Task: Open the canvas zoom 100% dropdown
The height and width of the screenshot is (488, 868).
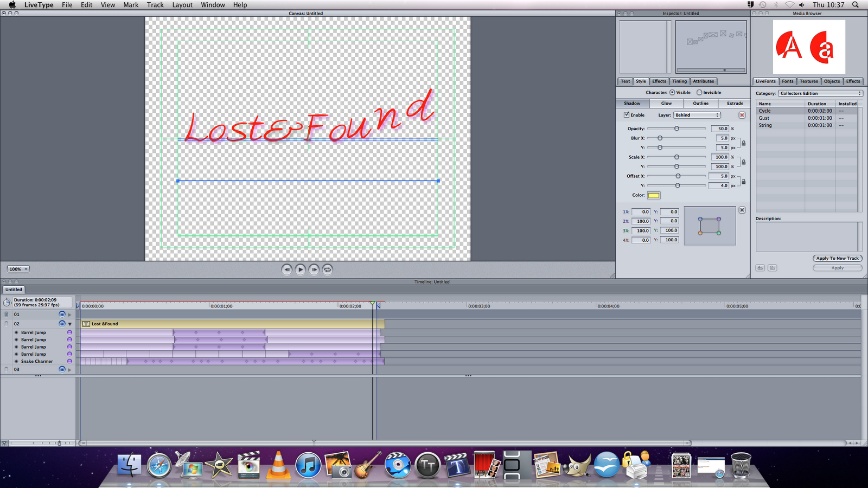Action: [x=18, y=269]
